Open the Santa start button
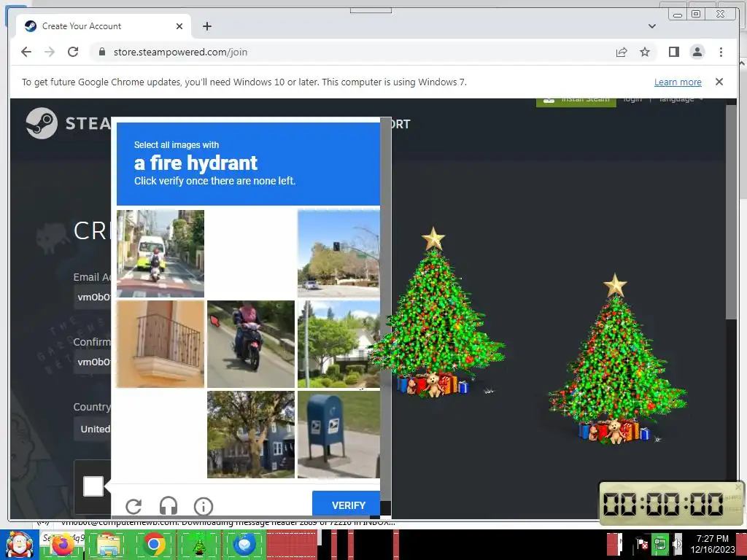 point(19,545)
